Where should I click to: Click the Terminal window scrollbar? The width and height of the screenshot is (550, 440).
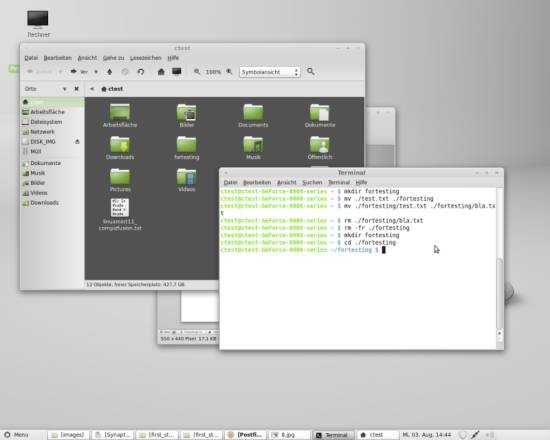tap(499, 293)
